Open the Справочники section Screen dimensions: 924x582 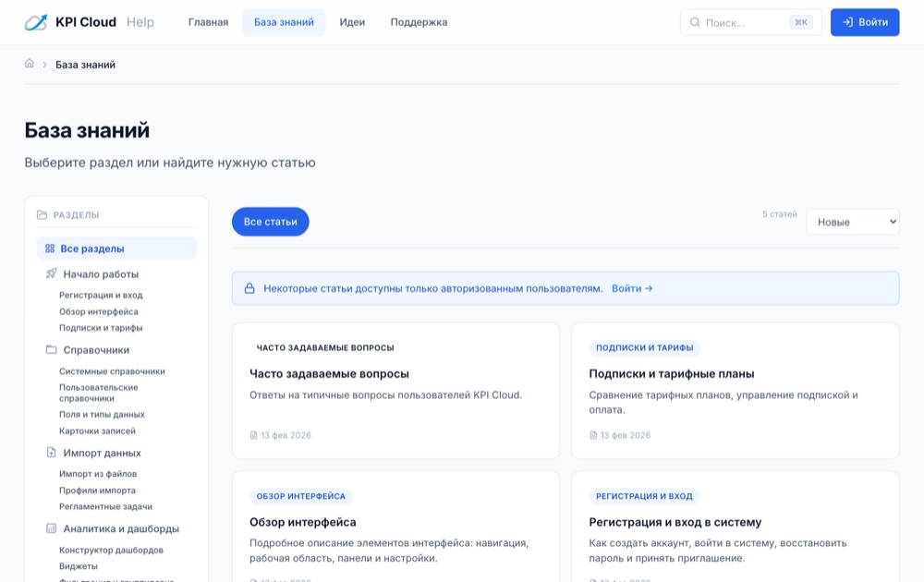tap(96, 350)
